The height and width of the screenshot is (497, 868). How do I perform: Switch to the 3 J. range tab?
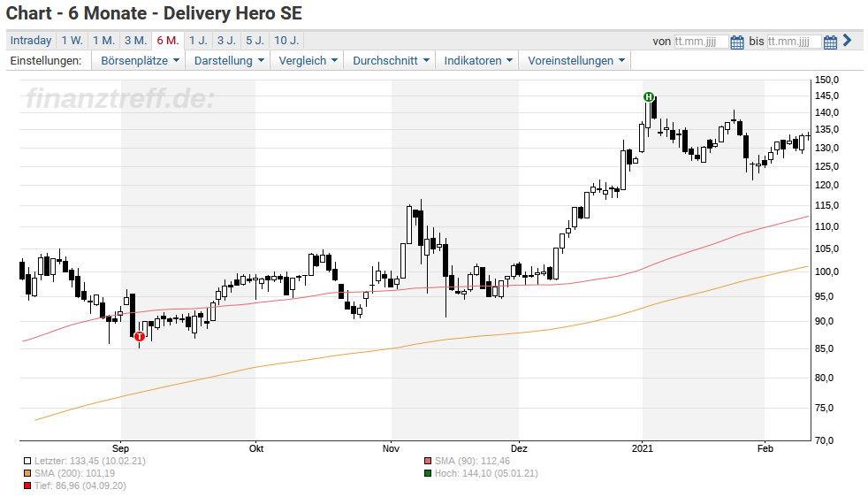click(x=226, y=41)
